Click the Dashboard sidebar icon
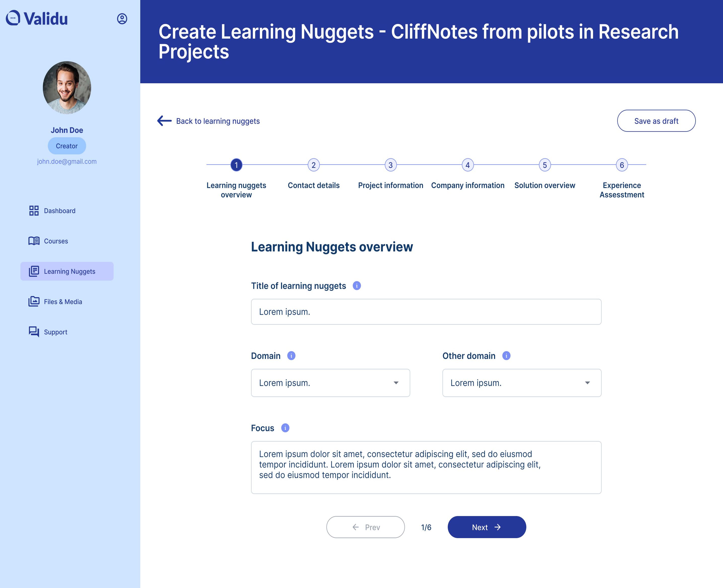Image resolution: width=723 pixels, height=588 pixels. click(33, 211)
